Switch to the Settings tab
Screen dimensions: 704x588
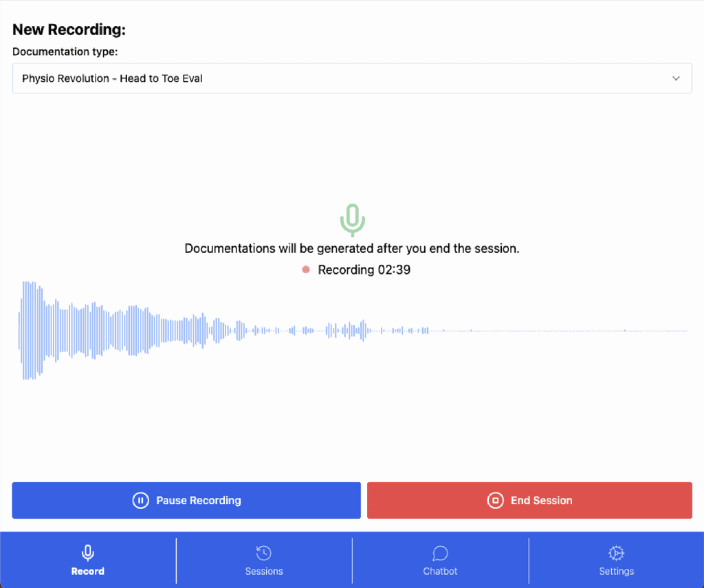click(615, 560)
